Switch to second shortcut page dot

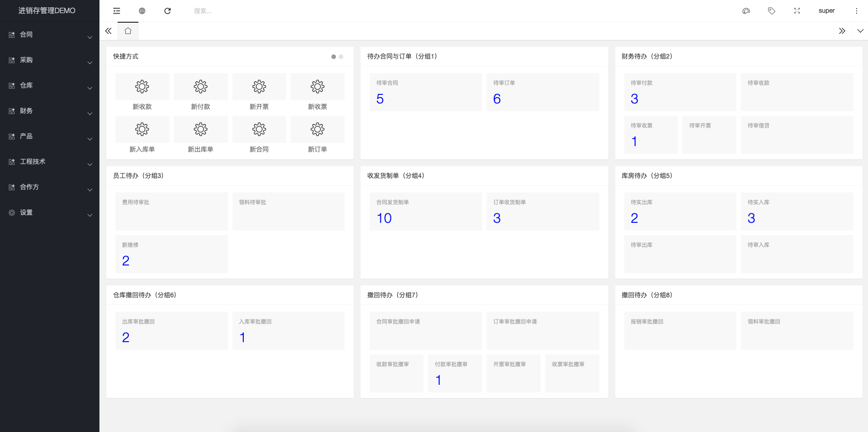[341, 57]
